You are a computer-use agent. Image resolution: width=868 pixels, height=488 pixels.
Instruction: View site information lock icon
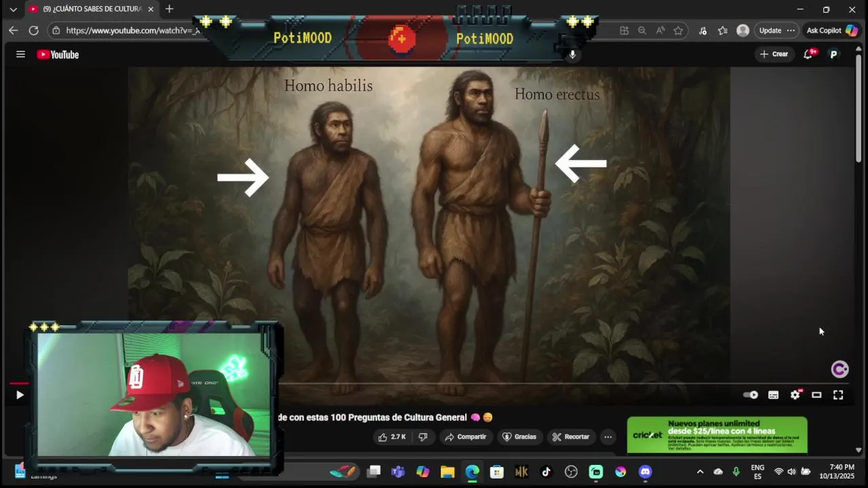click(x=56, y=30)
